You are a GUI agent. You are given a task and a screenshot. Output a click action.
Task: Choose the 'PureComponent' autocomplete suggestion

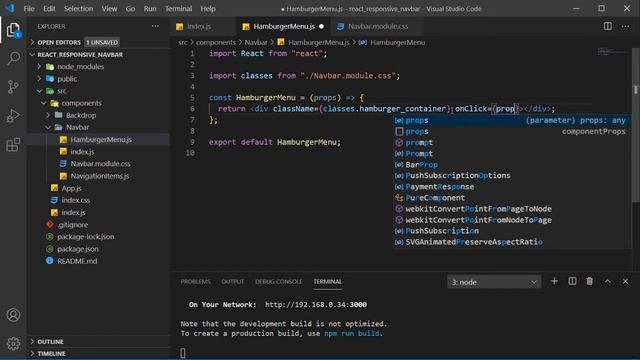coord(512,198)
